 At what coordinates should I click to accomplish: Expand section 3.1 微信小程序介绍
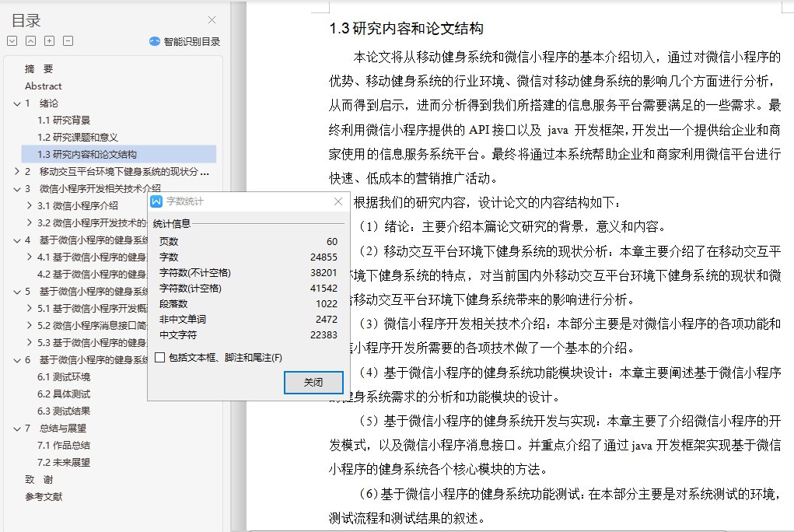(30, 205)
